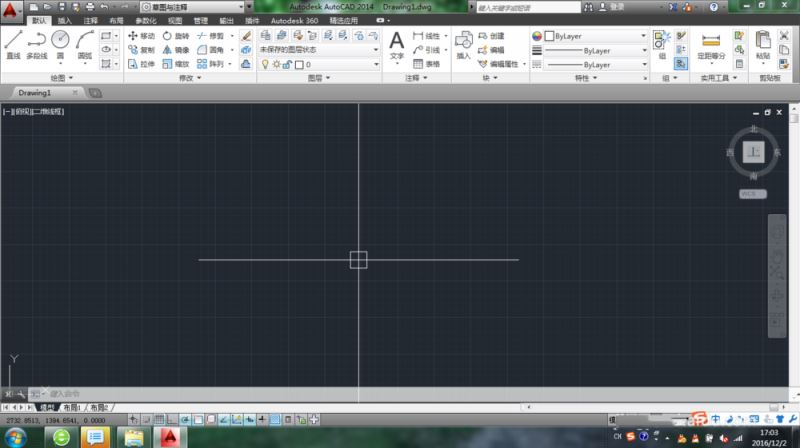Open the ByLayer object color dropdown
Viewport: 800px width, 448px height.
(x=595, y=35)
